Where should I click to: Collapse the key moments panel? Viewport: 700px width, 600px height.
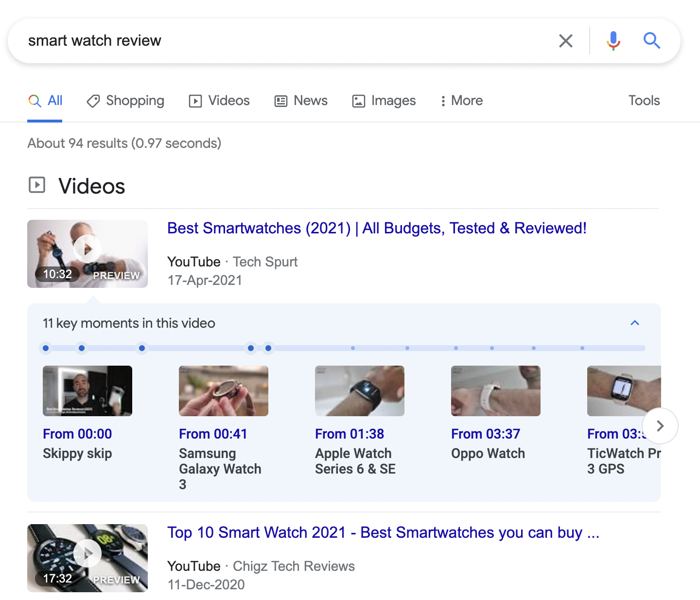(x=635, y=323)
